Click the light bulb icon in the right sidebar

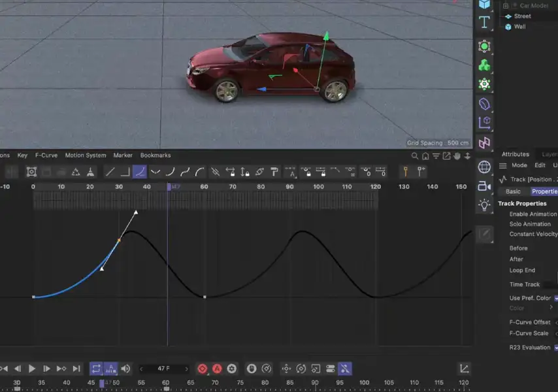(484, 204)
